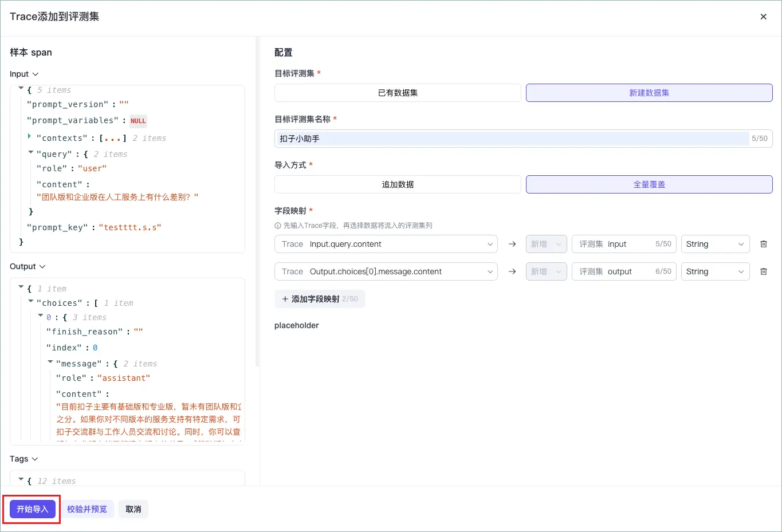Open Trace Output.choices[0].message.content dropdown

(386, 271)
